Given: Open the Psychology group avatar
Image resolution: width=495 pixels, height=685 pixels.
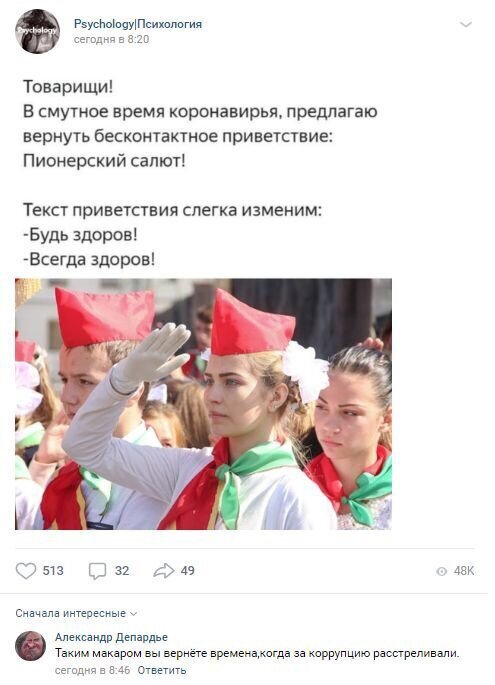Looking at the screenshot, I should pos(38,31).
